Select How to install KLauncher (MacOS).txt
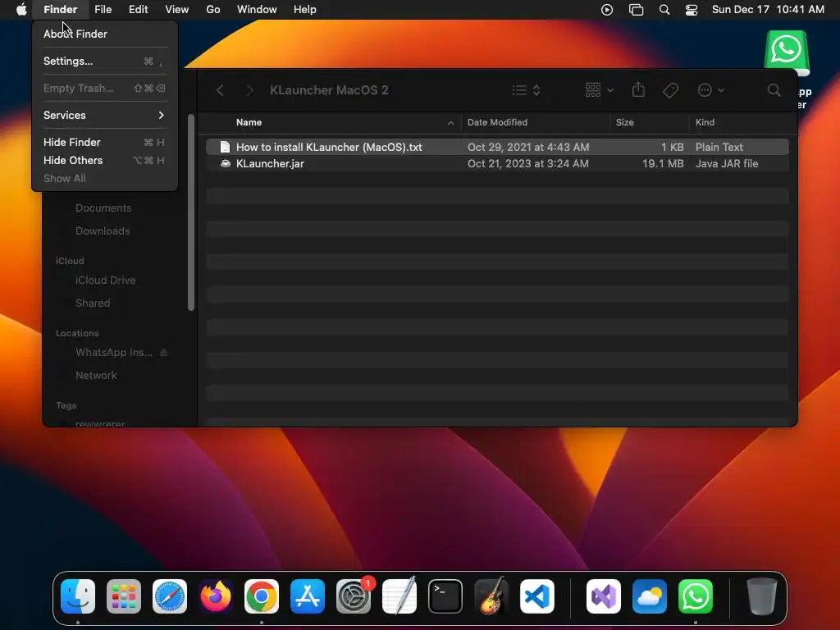The image size is (840, 630). [x=497, y=147]
